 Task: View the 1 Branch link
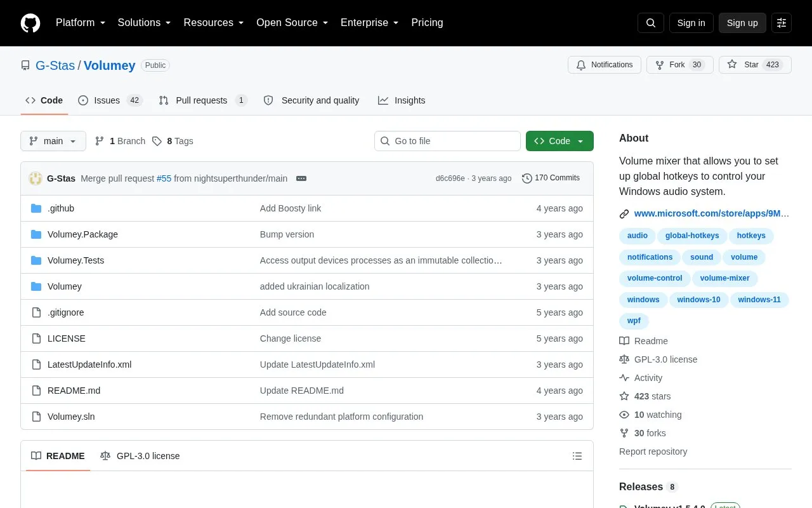[120, 141]
